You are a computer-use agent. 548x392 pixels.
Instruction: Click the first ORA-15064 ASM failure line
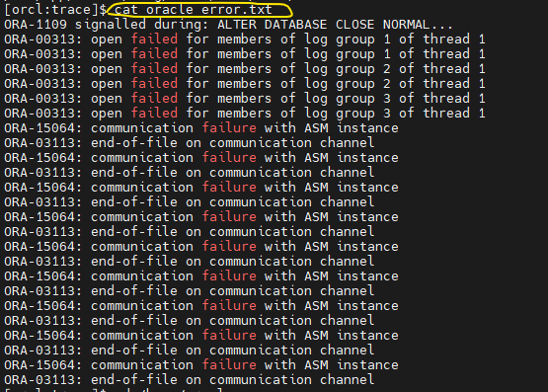pyautogui.click(x=201, y=128)
